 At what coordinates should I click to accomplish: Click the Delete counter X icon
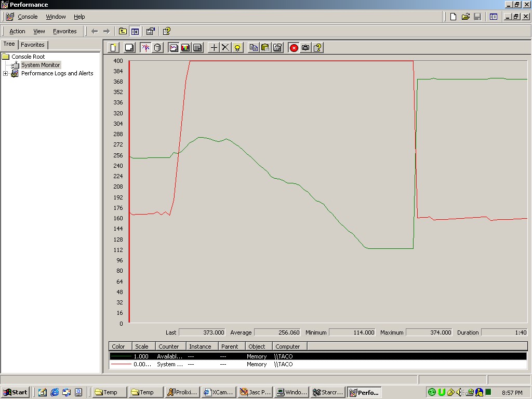point(225,47)
